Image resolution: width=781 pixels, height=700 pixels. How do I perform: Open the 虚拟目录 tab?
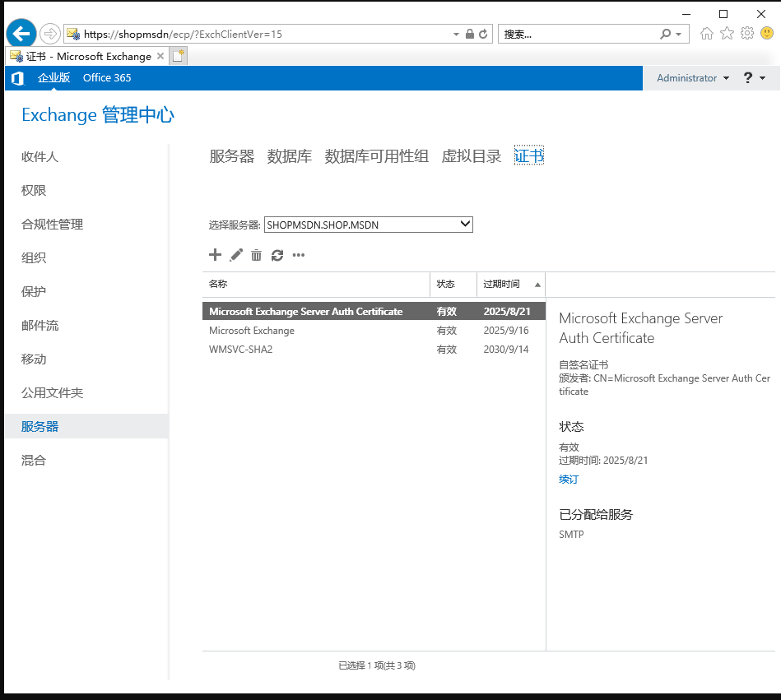(472, 156)
